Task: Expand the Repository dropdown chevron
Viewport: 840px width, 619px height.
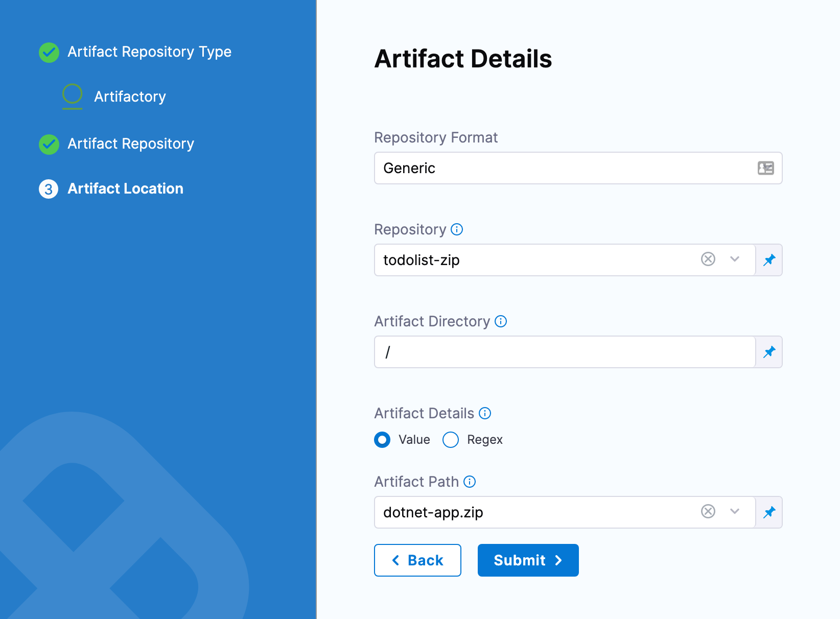Action: (x=735, y=259)
